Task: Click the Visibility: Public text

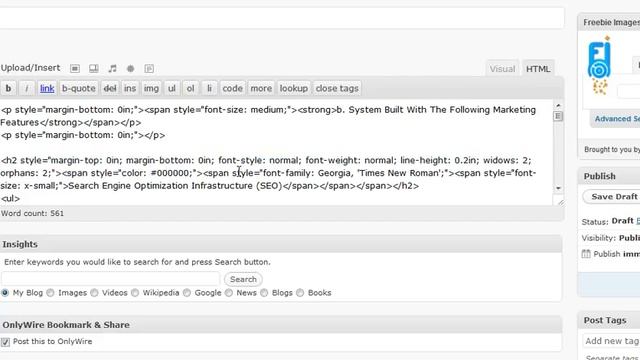Action: pyautogui.click(x=611, y=238)
